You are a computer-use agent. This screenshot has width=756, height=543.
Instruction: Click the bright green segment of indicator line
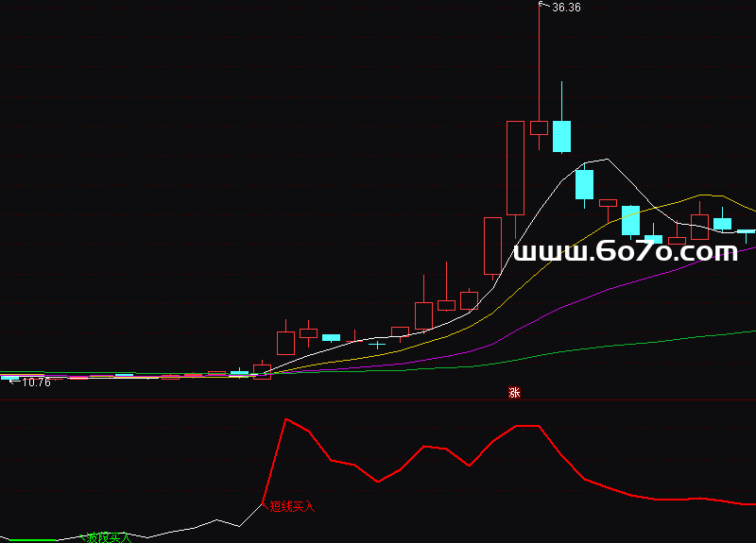click(x=28, y=540)
